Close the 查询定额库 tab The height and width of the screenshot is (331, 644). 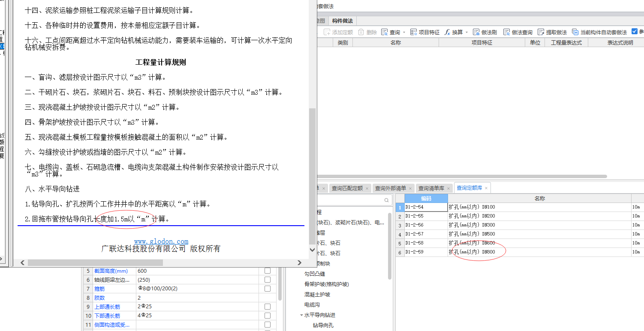coord(486,188)
